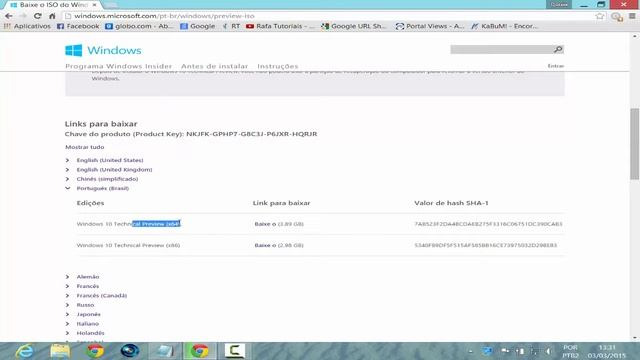
Task: Click the Mostrar tudo link
Action: (84, 147)
